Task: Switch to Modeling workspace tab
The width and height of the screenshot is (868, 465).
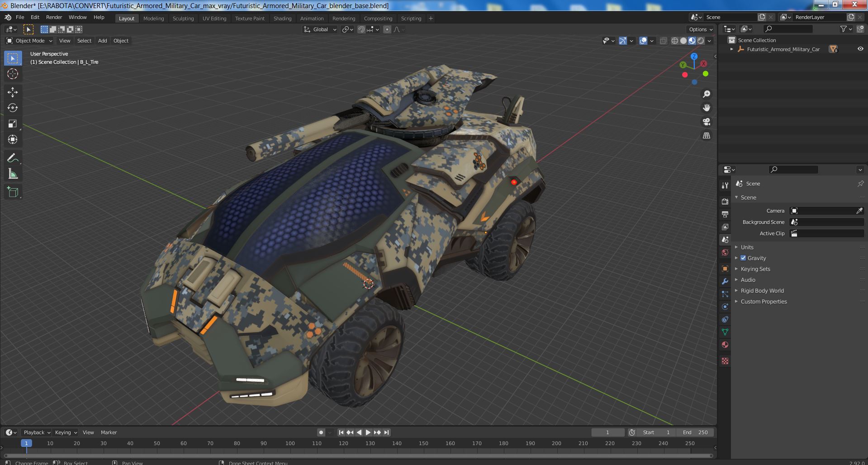Action: (153, 19)
